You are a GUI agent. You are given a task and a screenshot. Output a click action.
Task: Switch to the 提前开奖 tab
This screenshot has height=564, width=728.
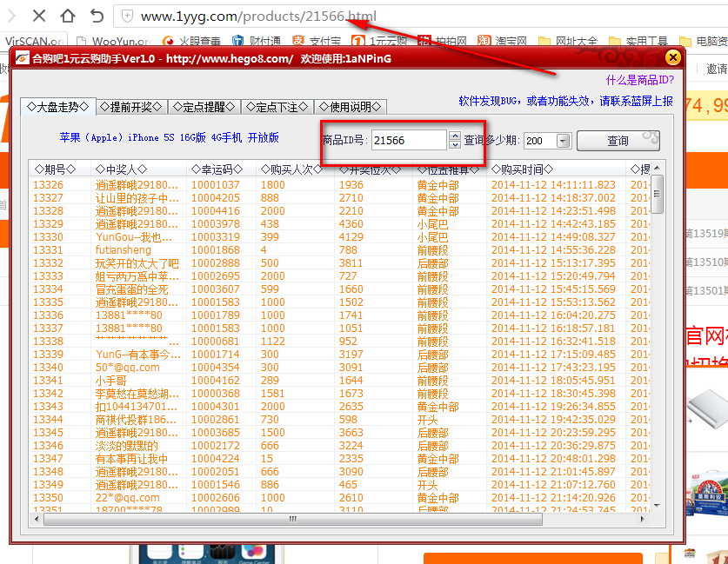tap(130, 107)
